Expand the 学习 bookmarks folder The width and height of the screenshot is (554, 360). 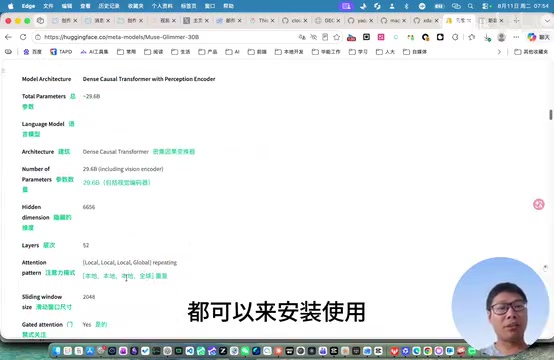point(358,52)
